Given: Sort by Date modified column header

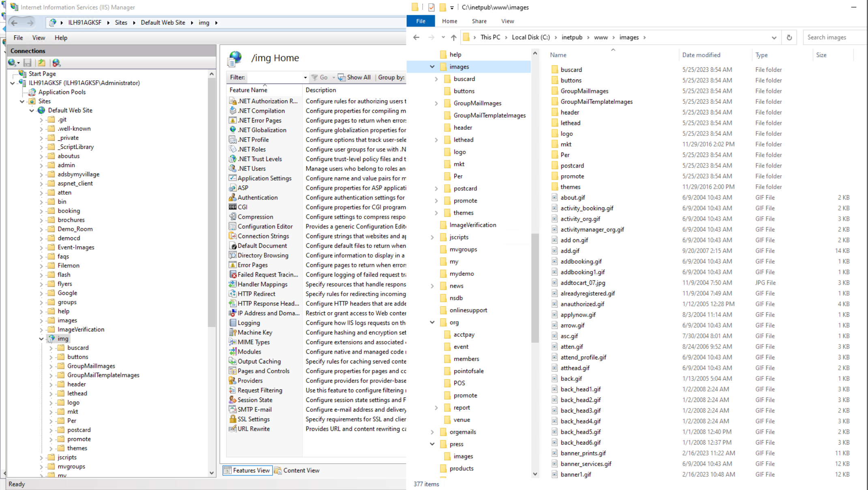Looking at the screenshot, I should [701, 55].
